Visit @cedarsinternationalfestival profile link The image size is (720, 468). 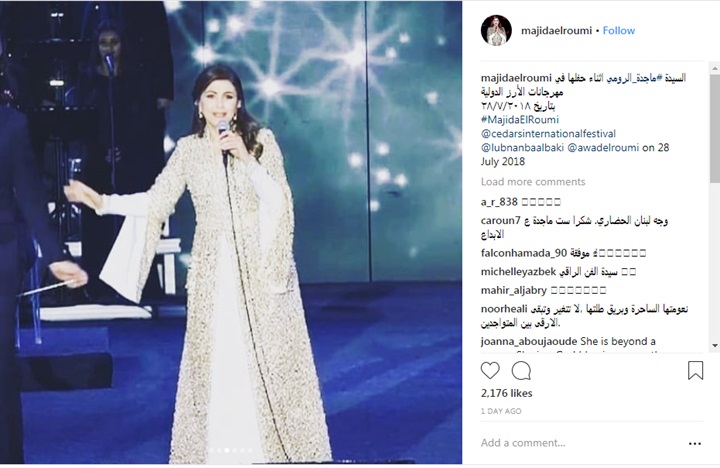pos(548,134)
